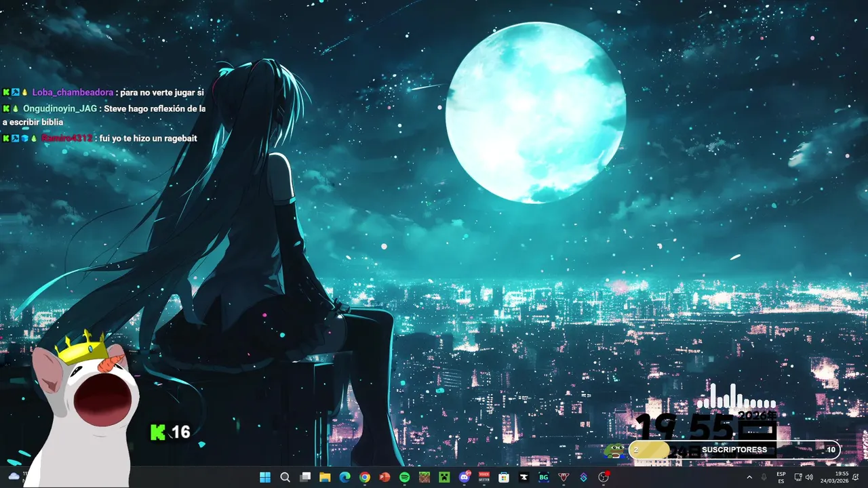
Task: Open taskbar Search magnifier
Action: (285, 477)
